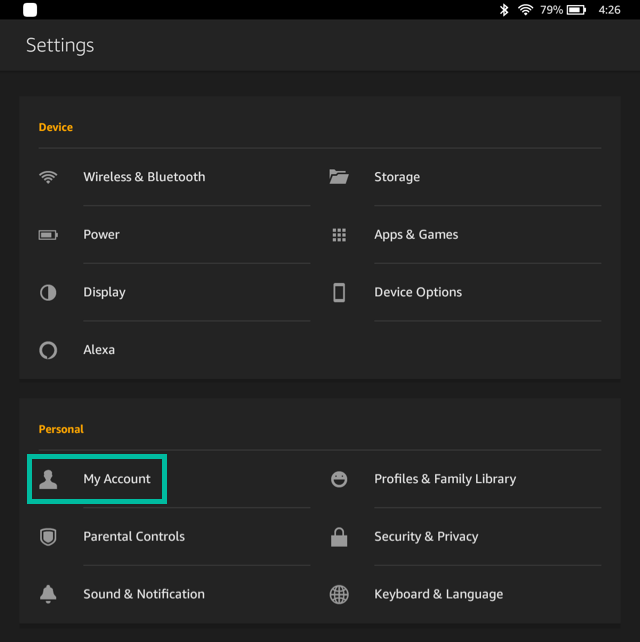Tap the Keyboard & Language globe icon

(x=339, y=594)
